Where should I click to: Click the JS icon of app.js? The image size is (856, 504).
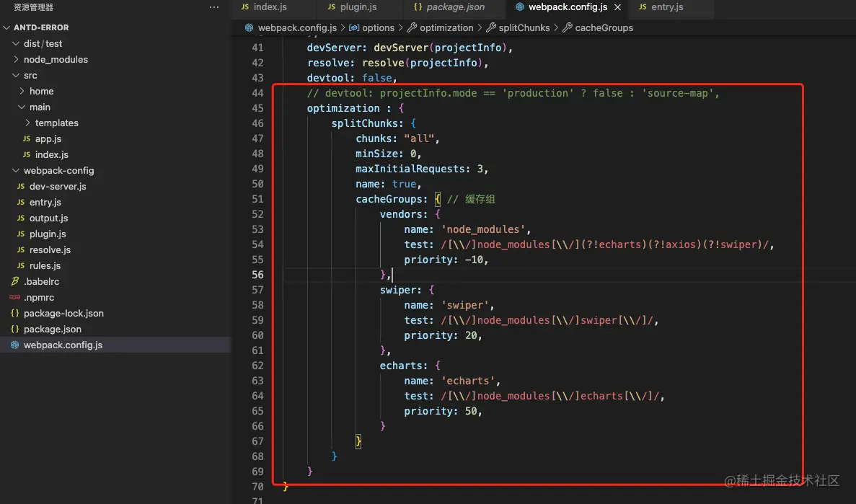point(27,138)
